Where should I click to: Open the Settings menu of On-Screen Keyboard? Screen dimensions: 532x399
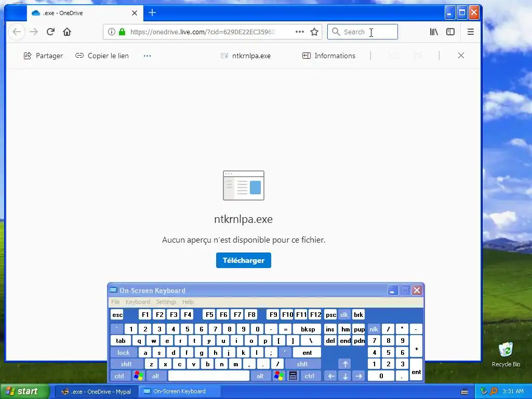166,302
